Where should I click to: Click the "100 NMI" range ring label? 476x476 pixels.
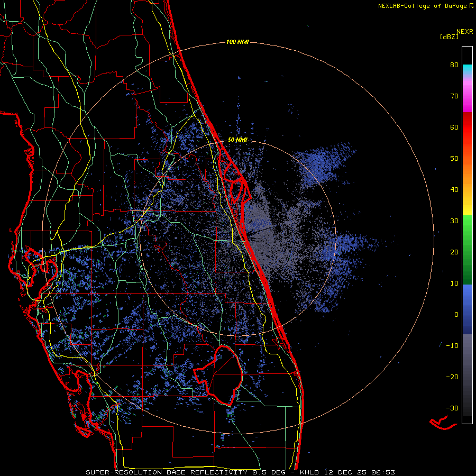[237, 42]
